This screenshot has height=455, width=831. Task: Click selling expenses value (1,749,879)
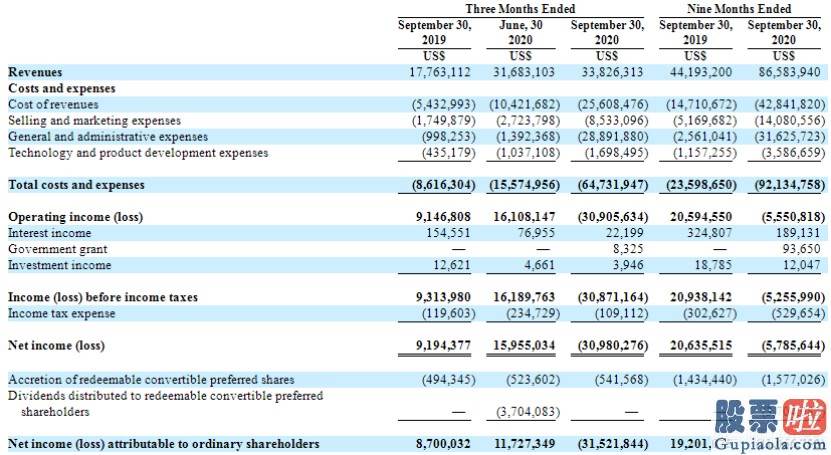444,121
